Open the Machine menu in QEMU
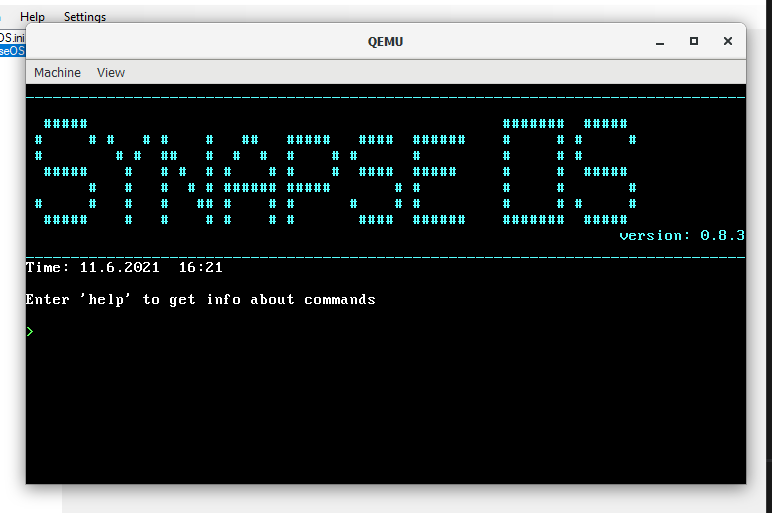This screenshot has width=772, height=513. pos(57,72)
